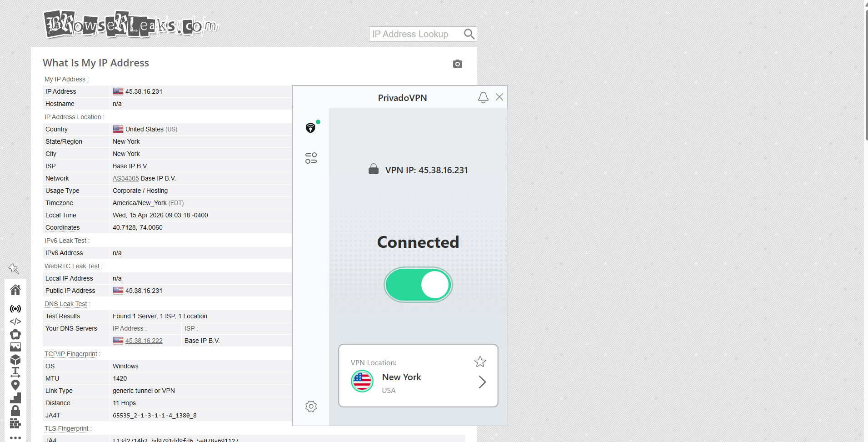Click the Found 1 Server test result

(160, 316)
